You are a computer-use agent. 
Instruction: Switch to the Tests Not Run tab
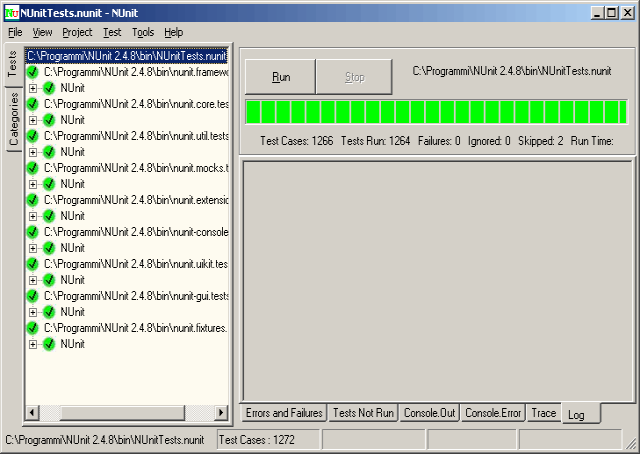(363, 413)
